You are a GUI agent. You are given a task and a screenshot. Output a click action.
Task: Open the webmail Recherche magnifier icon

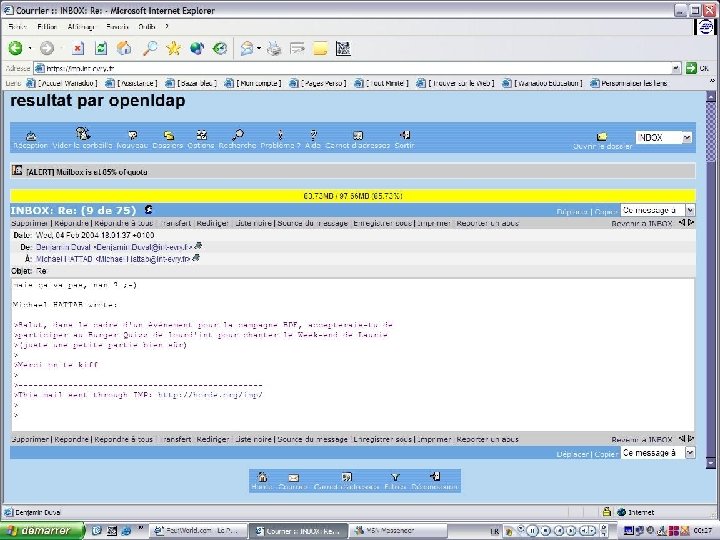click(x=237, y=135)
